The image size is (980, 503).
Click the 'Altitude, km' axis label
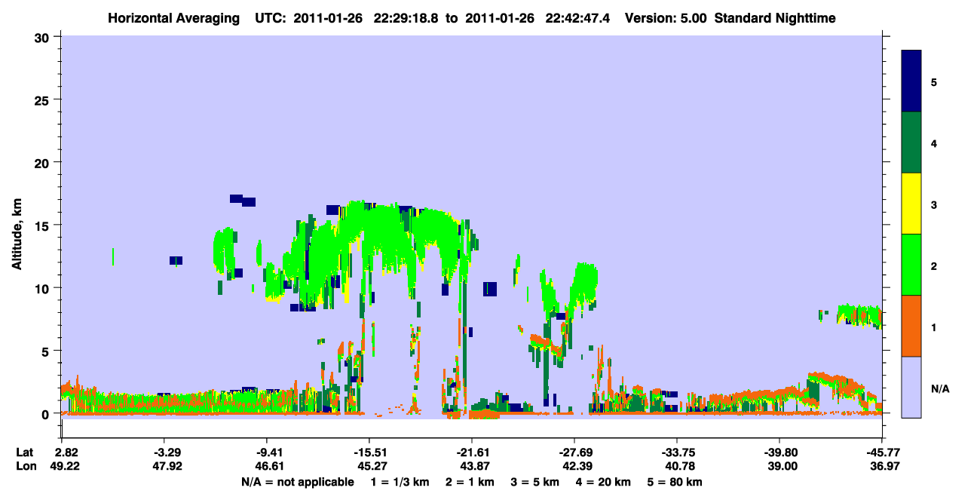pyautogui.click(x=17, y=233)
